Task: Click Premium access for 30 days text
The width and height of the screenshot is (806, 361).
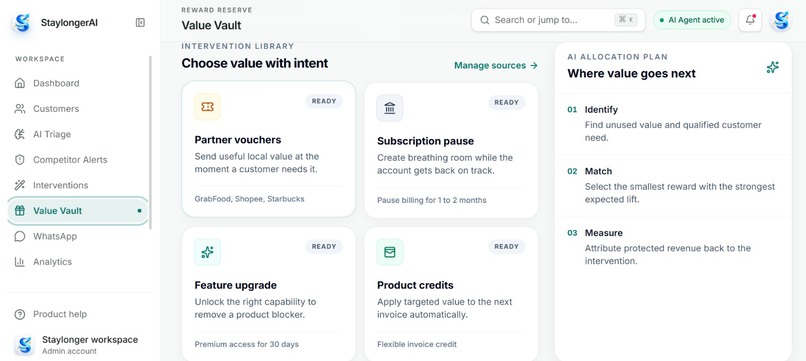Action: point(246,345)
